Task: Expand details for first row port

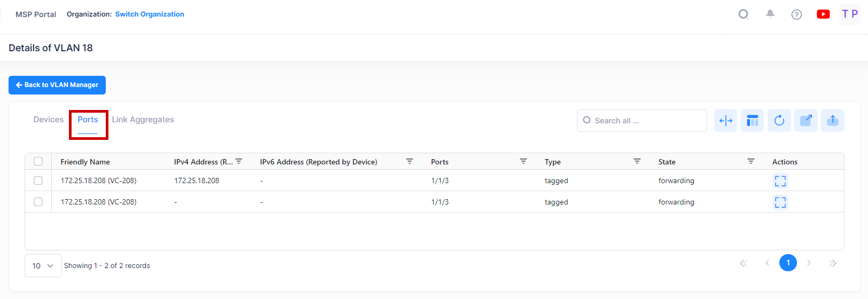Action: [780, 181]
